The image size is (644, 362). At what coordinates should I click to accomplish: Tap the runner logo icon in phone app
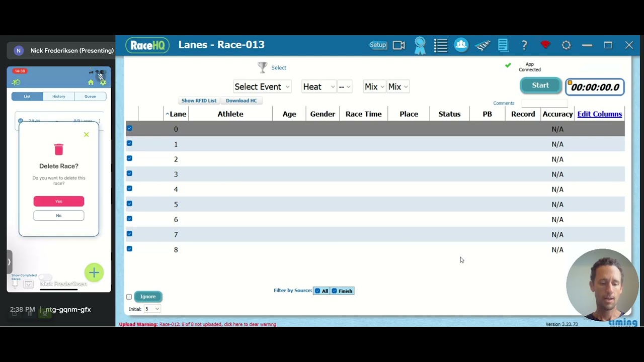pos(16,82)
